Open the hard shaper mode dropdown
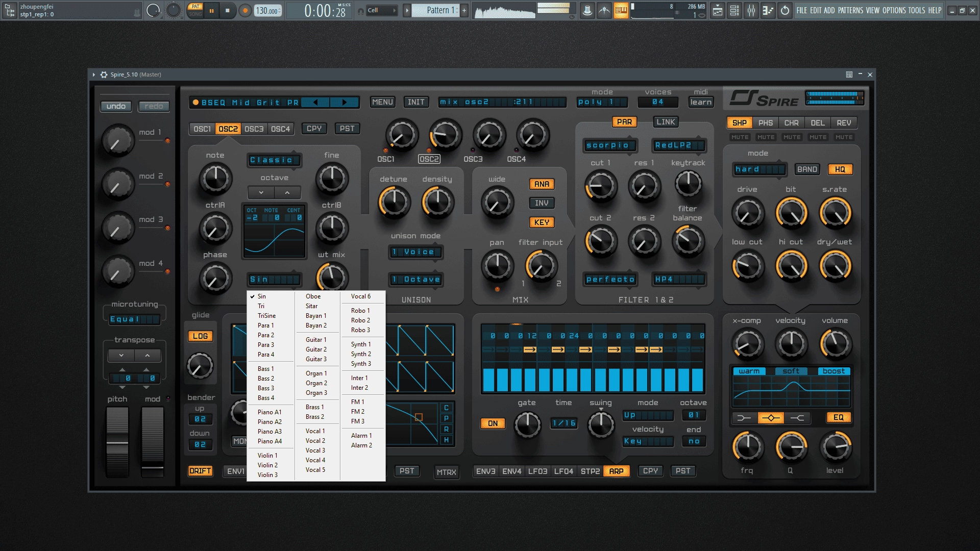The image size is (980, 551). click(x=759, y=169)
